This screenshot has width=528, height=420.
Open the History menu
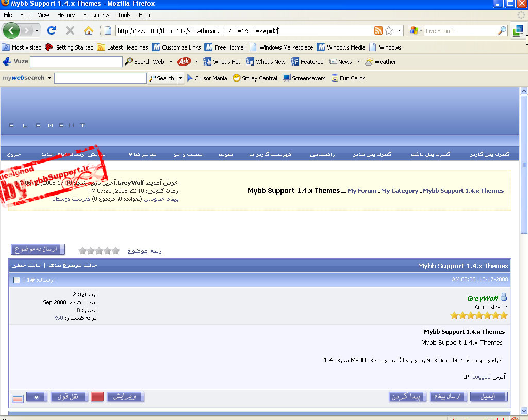click(66, 15)
